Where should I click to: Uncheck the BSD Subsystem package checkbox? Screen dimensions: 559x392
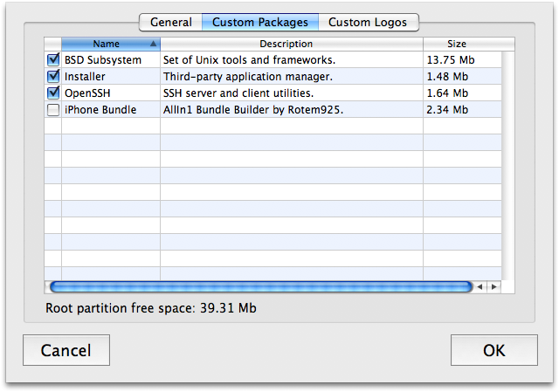pyautogui.click(x=52, y=60)
